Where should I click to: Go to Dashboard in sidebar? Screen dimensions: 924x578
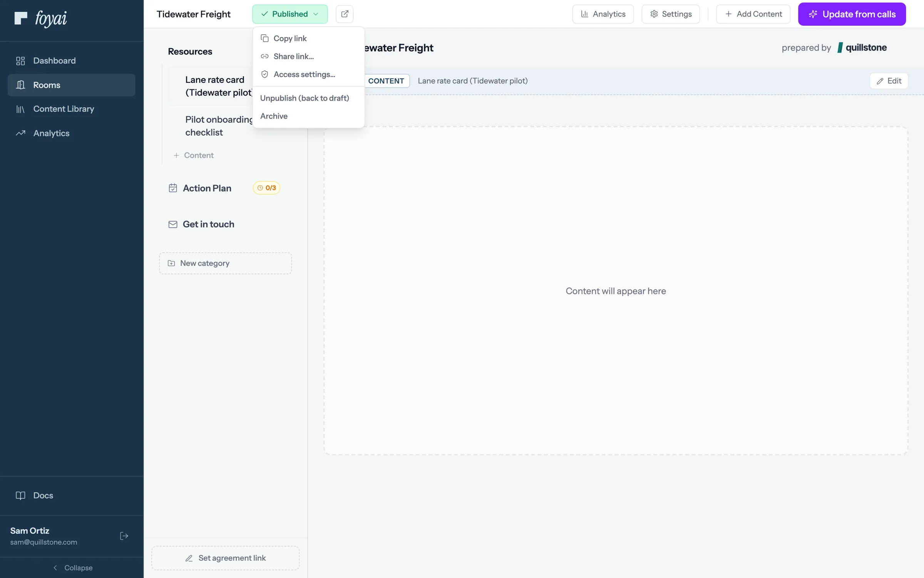[72, 60]
